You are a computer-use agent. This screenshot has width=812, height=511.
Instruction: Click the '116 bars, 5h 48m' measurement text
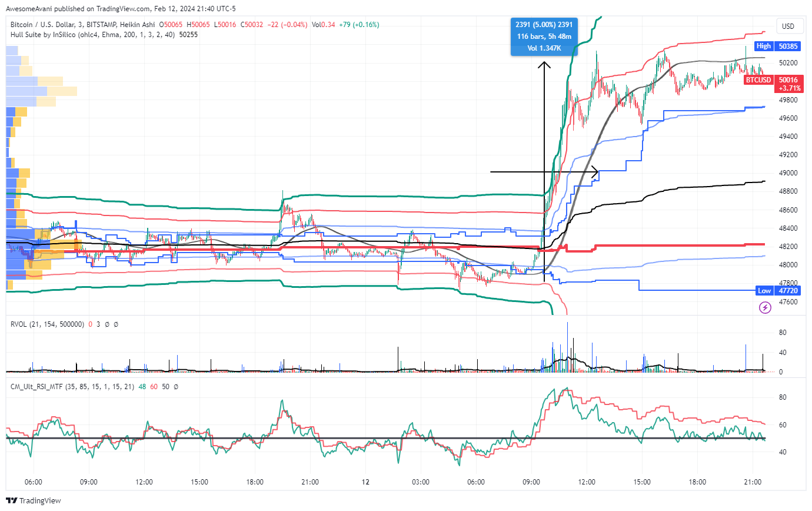click(x=544, y=36)
